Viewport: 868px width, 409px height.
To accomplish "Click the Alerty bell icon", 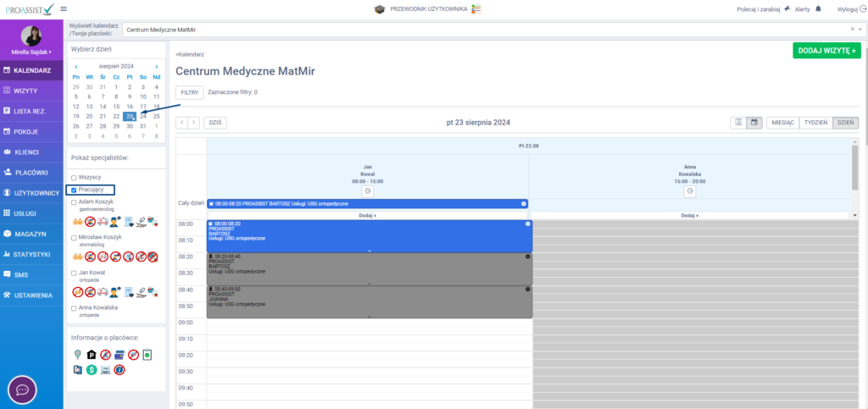I will coord(818,8).
